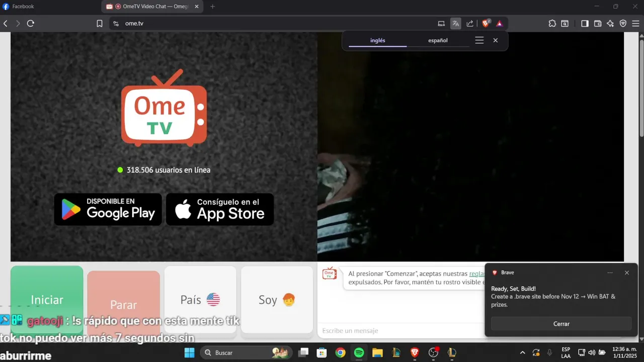Open the Brave Wallet
This screenshot has width=644, height=362.
[598, 24]
